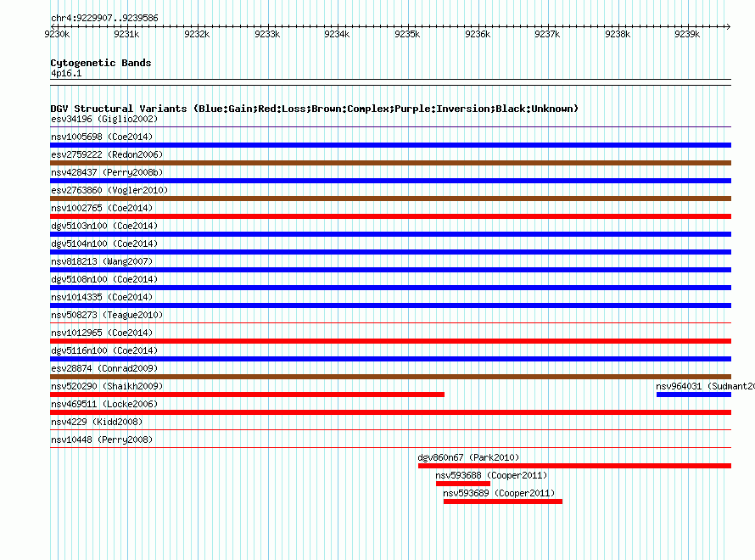Click the 9239k ruler tick label
Image resolution: width=755 pixels, height=560 pixels.
(688, 34)
